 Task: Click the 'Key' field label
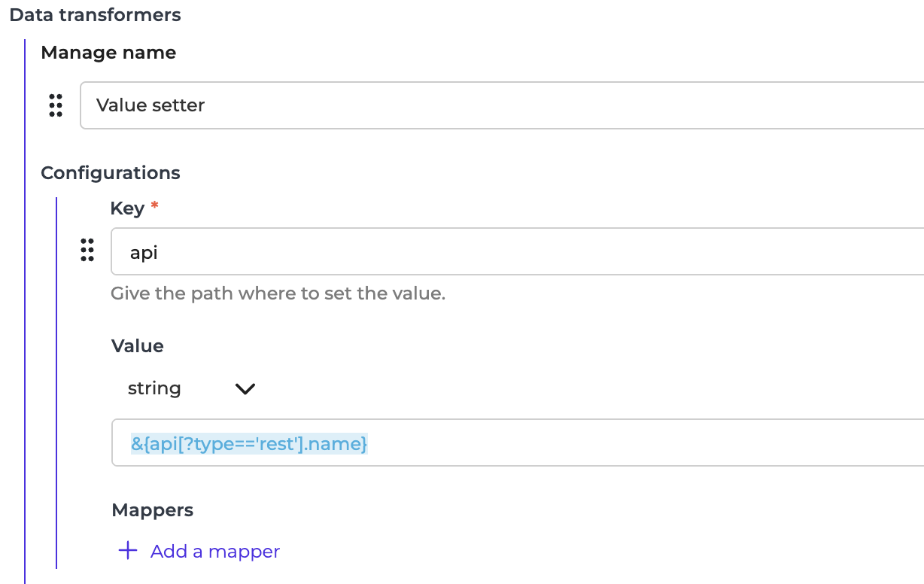(x=127, y=208)
